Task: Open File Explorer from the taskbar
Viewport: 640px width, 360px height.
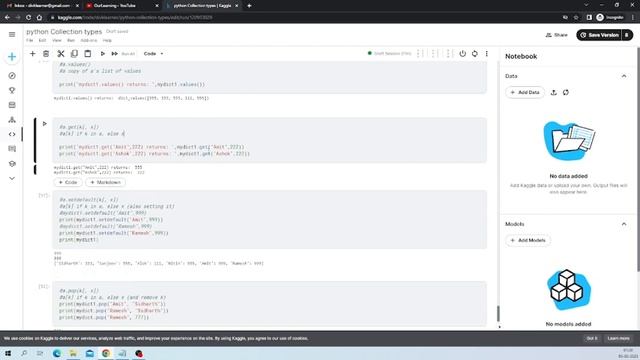Action: (x=73, y=353)
